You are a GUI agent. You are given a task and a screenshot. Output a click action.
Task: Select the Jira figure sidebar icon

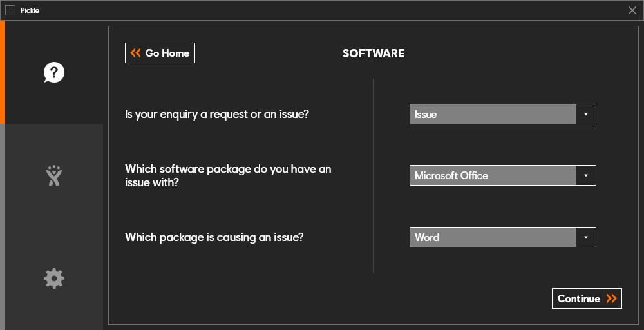tap(54, 175)
